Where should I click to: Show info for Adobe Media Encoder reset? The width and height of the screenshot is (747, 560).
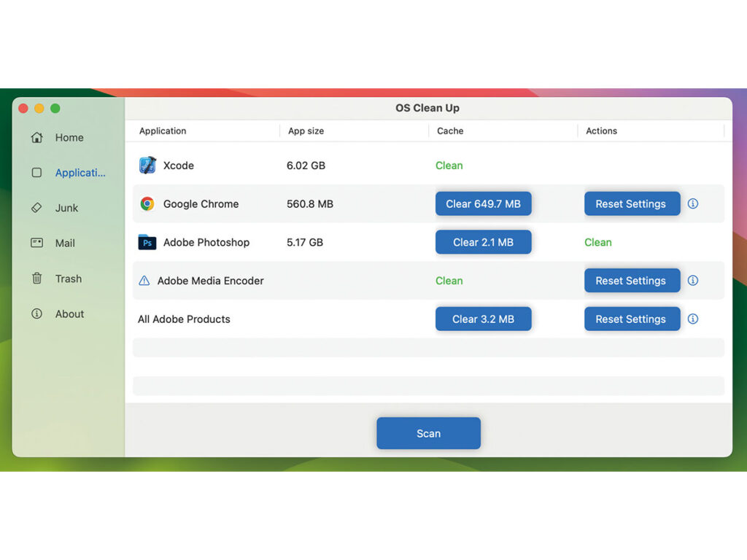pos(693,281)
